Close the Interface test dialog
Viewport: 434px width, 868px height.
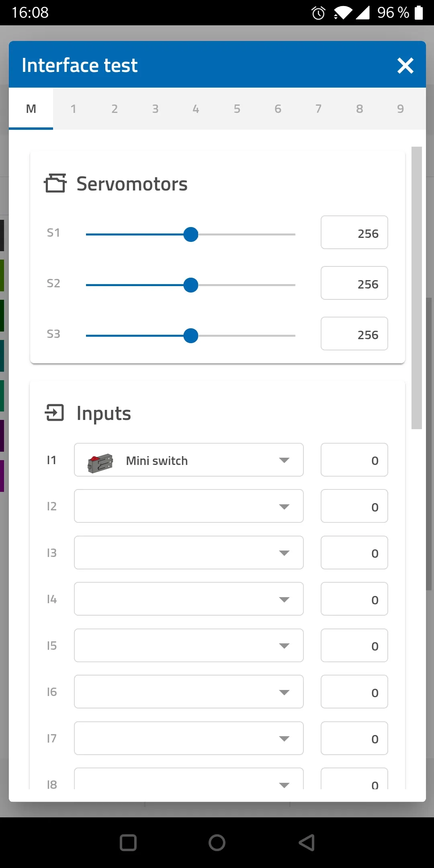tap(405, 66)
